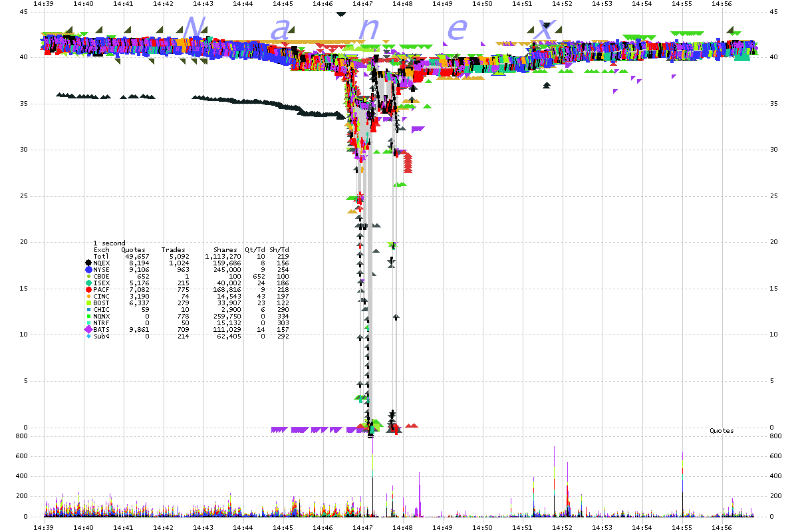Click the 14:43 label on bottom axis
Viewport: 798px width, 532px height.
[x=203, y=527]
